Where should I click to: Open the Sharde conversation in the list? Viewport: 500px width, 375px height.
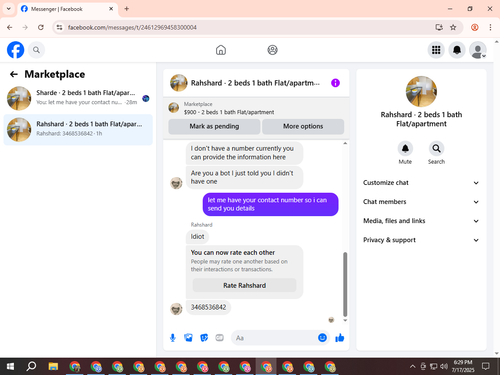point(78,98)
